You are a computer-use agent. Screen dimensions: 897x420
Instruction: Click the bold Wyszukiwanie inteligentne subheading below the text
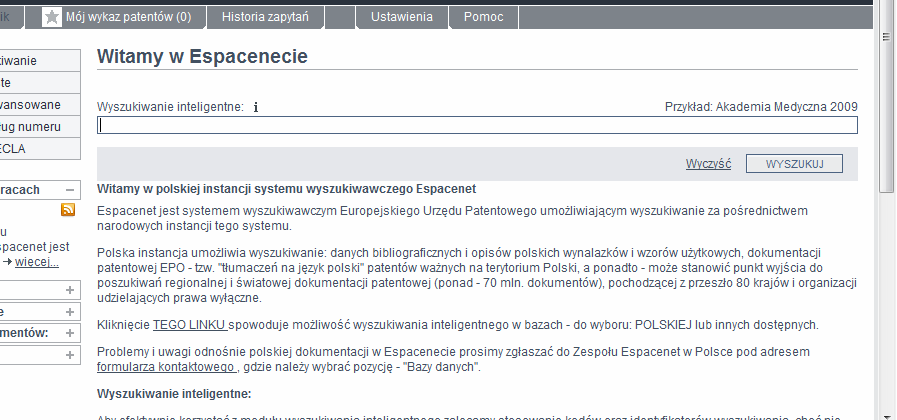pos(174,394)
